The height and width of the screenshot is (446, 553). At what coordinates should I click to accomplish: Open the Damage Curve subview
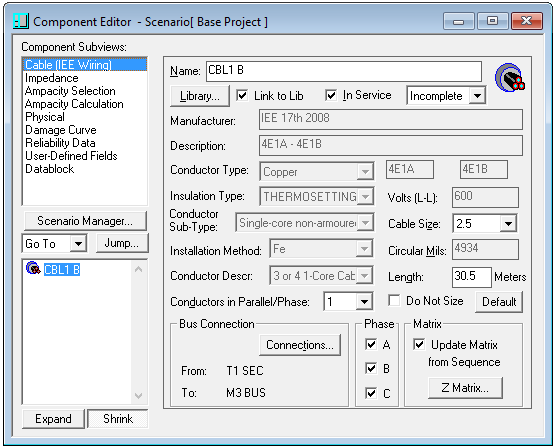[61, 130]
